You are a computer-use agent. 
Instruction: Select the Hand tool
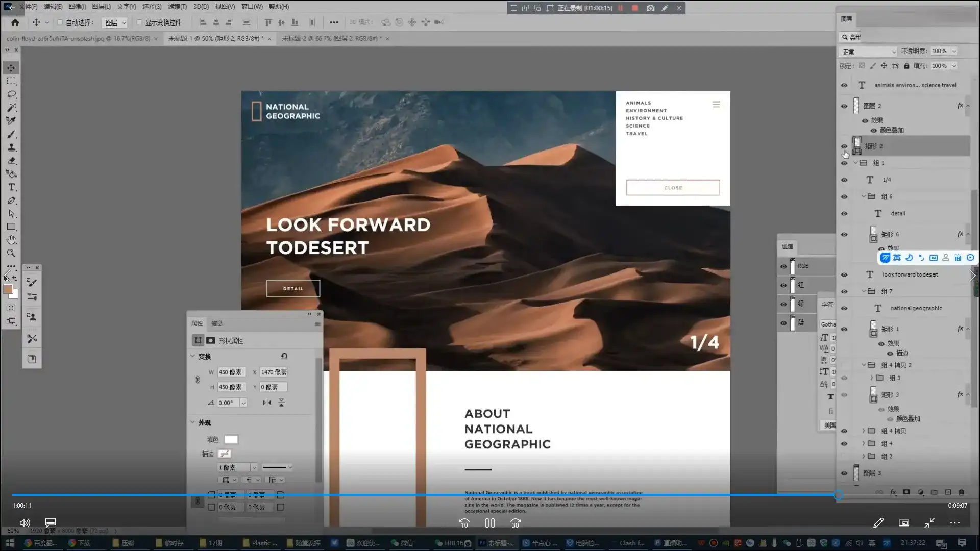point(11,240)
